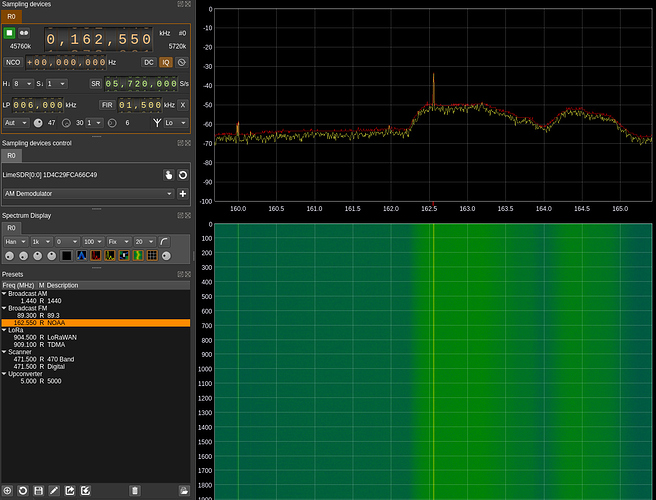Select the 904.500 LoRaWAN preset

(96, 337)
